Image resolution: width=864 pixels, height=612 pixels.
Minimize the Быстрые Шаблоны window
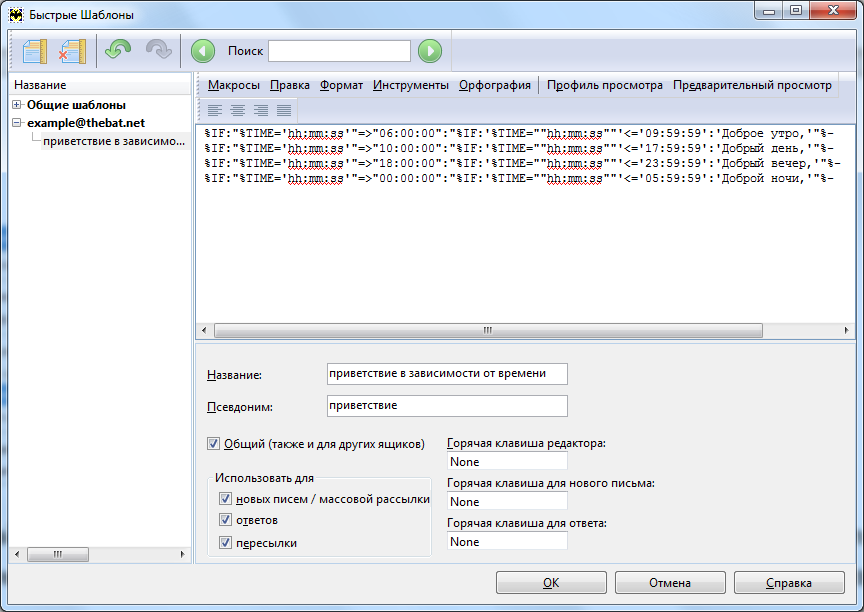[x=770, y=10]
